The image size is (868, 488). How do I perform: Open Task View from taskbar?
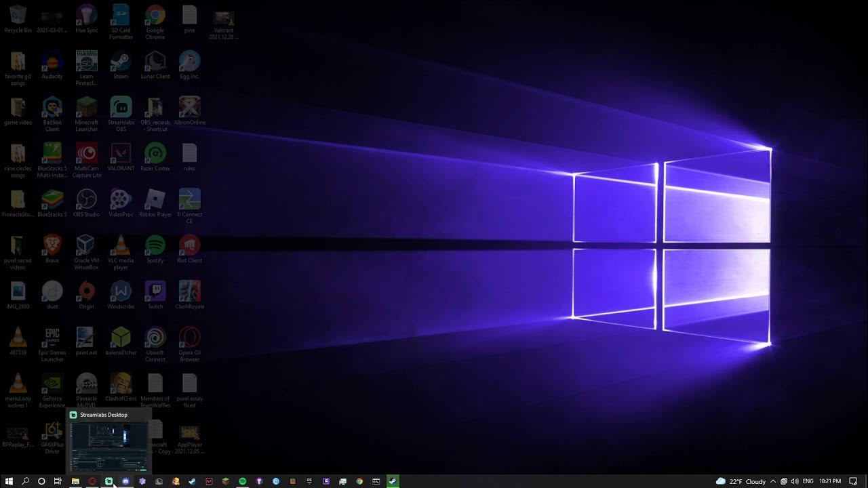point(58,481)
